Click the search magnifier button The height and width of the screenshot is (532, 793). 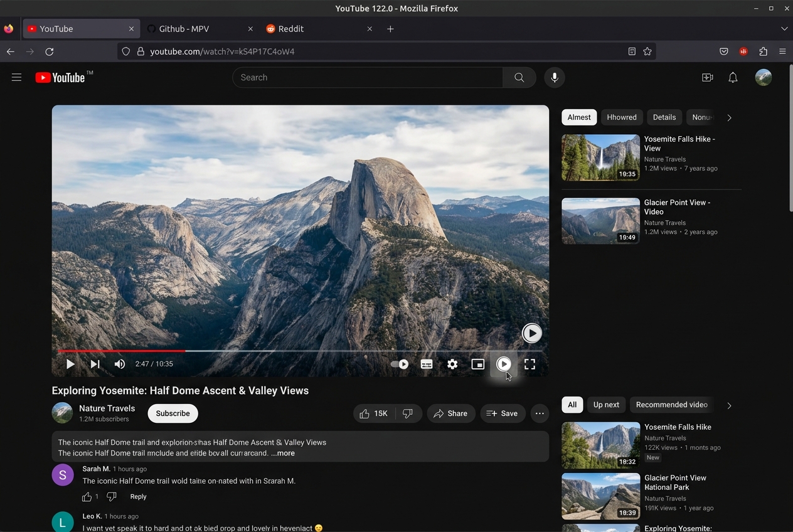point(519,77)
